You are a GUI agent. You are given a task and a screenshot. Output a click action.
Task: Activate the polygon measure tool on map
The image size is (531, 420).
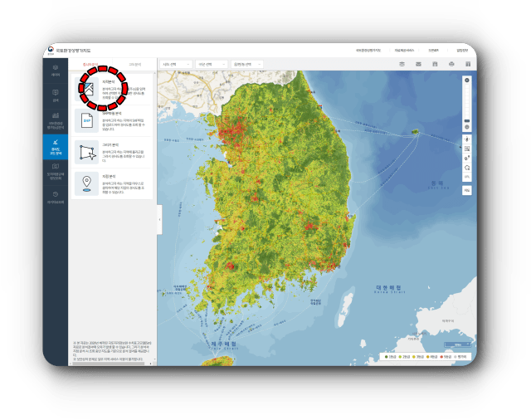coord(467,168)
